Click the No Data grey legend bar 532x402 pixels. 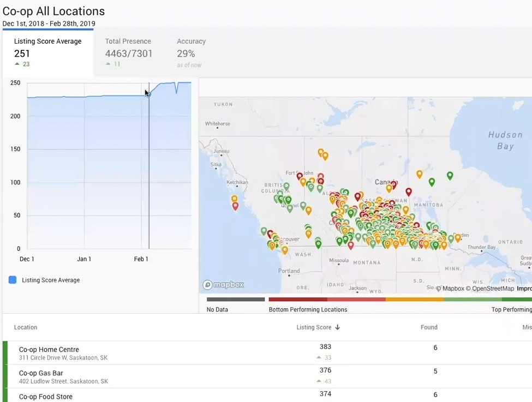point(236,299)
